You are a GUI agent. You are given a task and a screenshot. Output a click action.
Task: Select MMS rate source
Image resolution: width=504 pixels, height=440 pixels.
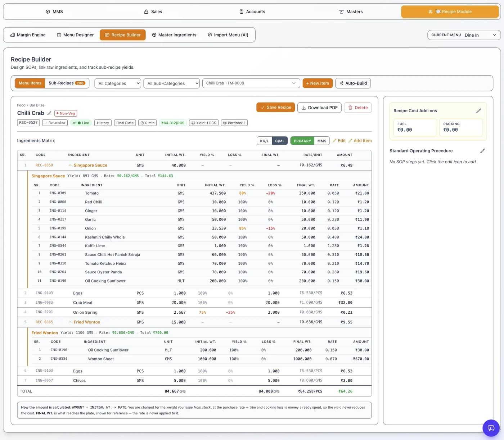pos(322,141)
